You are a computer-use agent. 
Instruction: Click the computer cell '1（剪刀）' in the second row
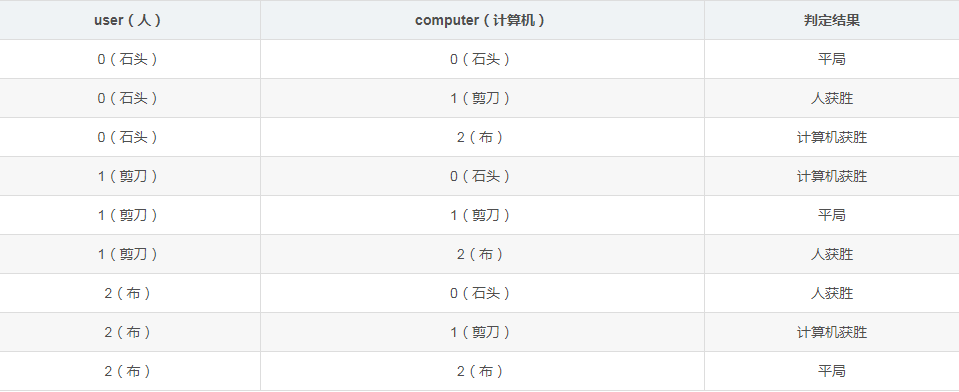pyautogui.click(x=482, y=98)
